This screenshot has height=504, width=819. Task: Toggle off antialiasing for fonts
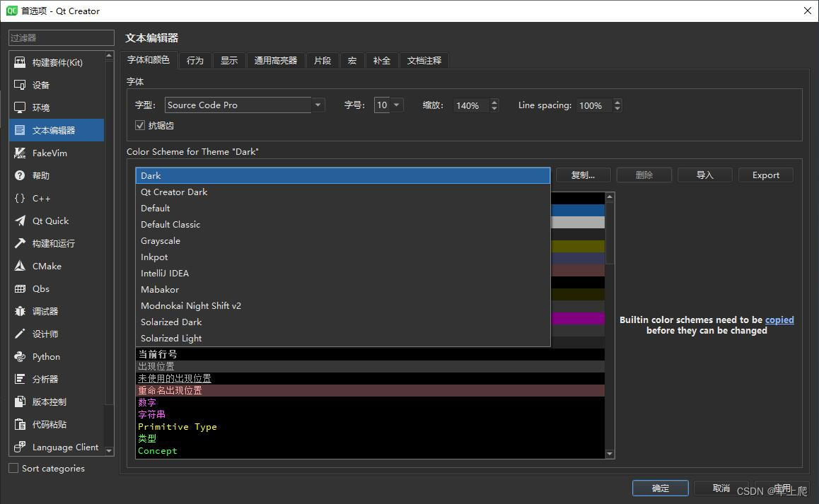pos(139,125)
